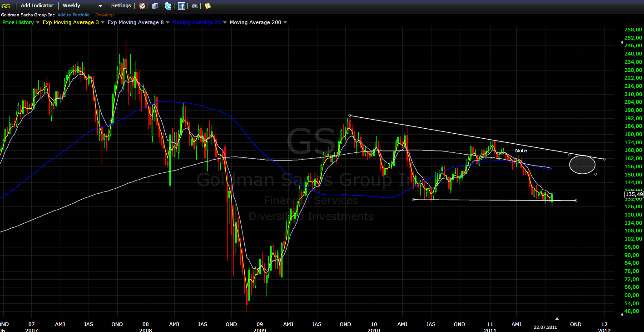This screenshot has height=332, width=644.
Task: Click the yellow sticky note icon
Action: click(208, 6)
